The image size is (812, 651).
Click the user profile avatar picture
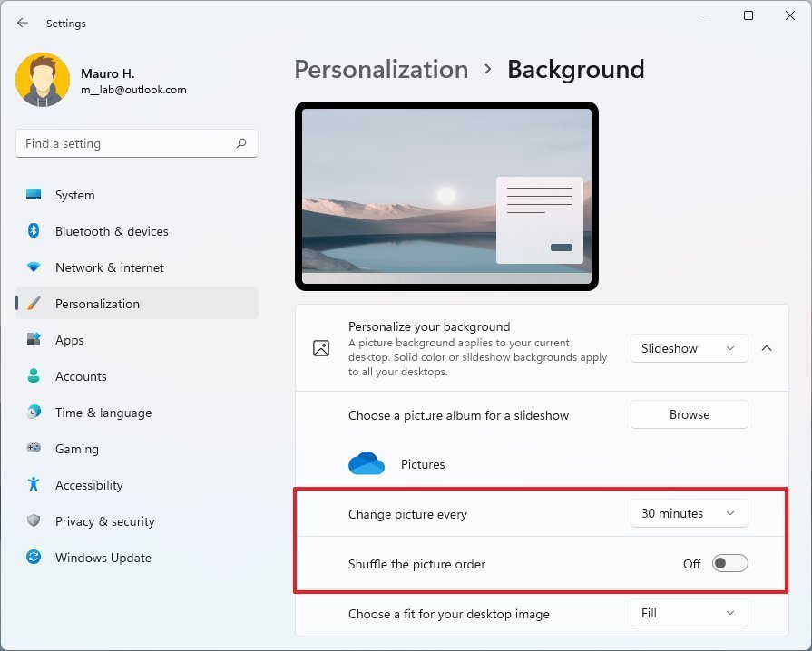coord(43,80)
